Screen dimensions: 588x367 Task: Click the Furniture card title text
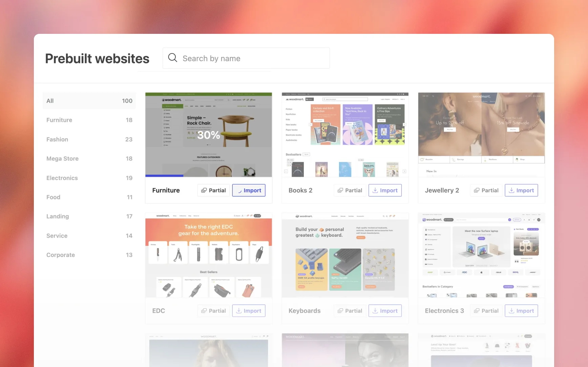coord(166,190)
